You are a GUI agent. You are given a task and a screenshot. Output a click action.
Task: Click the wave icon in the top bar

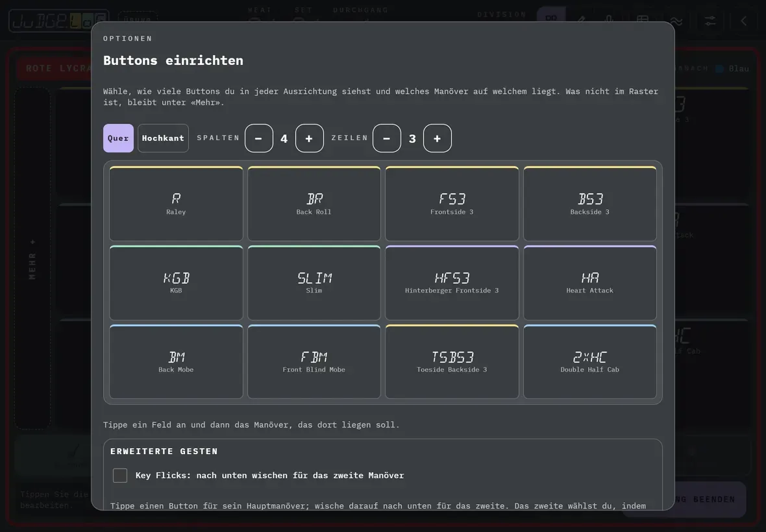click(676, 21)
